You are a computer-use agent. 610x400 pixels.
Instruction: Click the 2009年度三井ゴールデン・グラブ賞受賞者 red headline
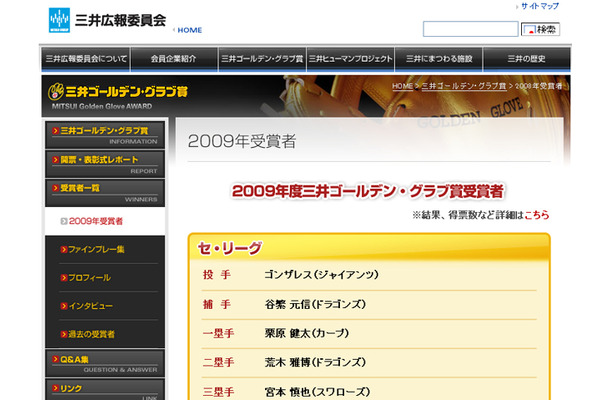pyautogui.click(x=368, y=191)
